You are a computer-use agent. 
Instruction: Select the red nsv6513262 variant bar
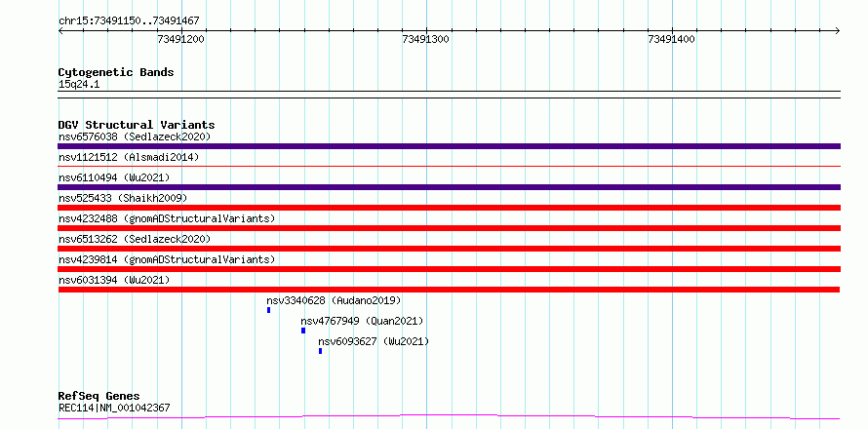coord(449,249)
